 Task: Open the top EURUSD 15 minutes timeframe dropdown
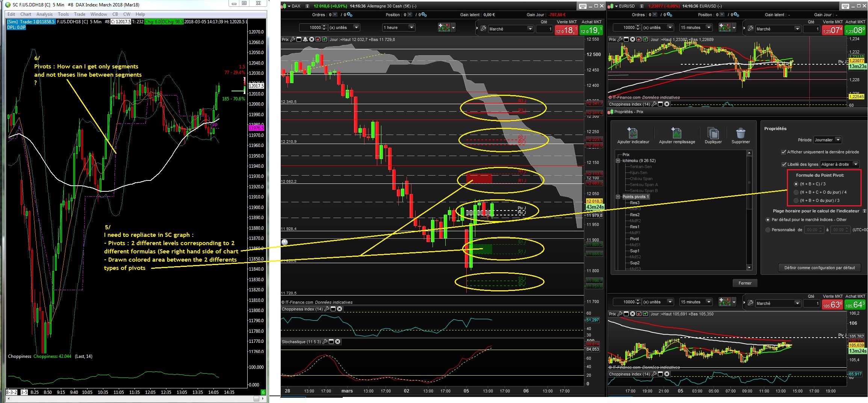pyautogui.click(x=696, y=27)
